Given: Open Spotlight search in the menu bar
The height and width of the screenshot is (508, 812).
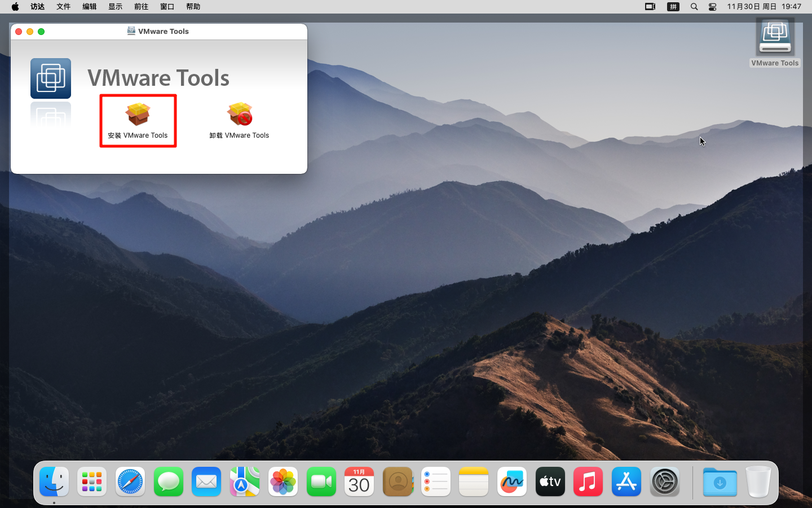Looking at the screenshot, I should pyautogui.click(x=694, y=7).
